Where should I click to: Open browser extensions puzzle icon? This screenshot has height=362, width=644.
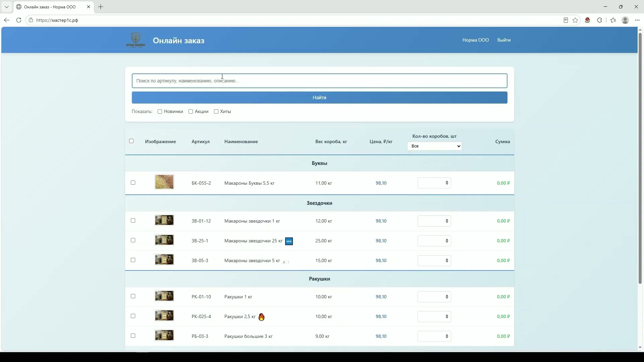(x=600, y=20)
